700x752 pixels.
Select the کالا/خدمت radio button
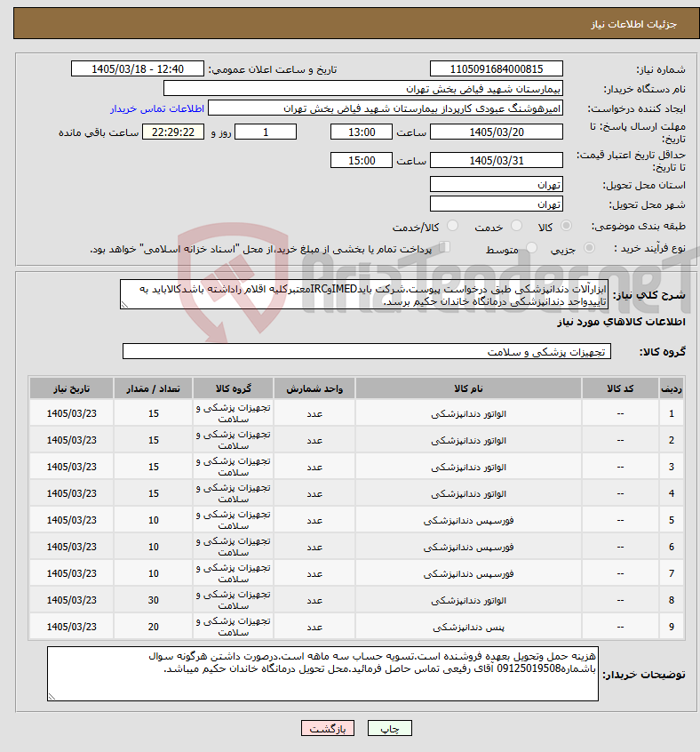[452, 226]
